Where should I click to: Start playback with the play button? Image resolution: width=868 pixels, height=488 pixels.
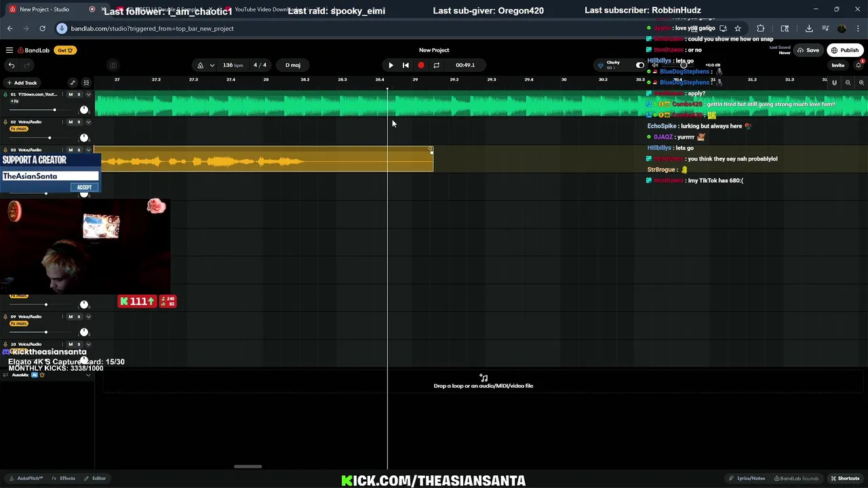pos(391,65)
